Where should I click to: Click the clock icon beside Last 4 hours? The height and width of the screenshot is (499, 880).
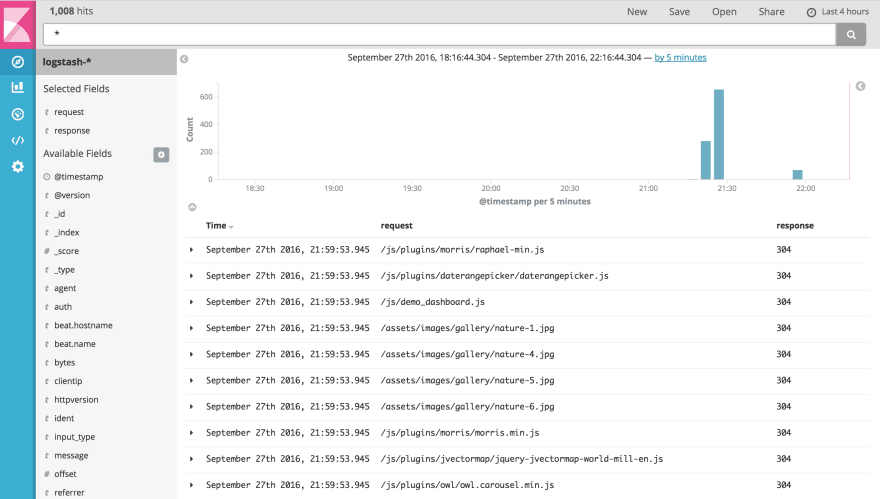[x=811, y=12]
